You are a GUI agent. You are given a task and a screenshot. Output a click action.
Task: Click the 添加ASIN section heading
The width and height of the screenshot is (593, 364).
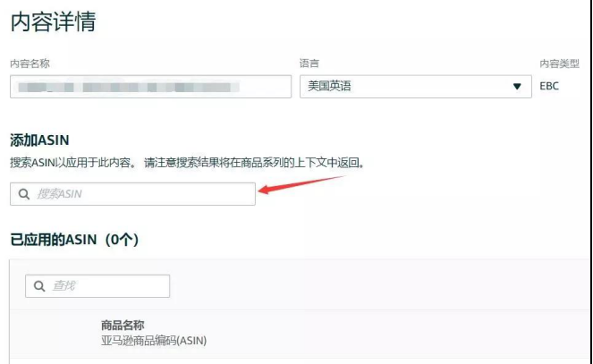39,140
